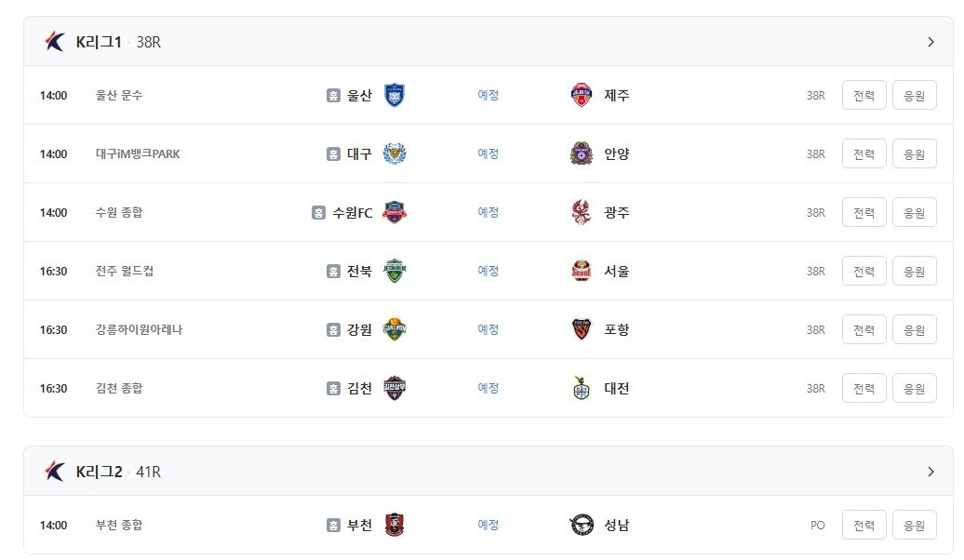The width and height of the screenshot is (964, 560).
Task: Click the Jeonbuk team emblem
Action: click(395, 271)
